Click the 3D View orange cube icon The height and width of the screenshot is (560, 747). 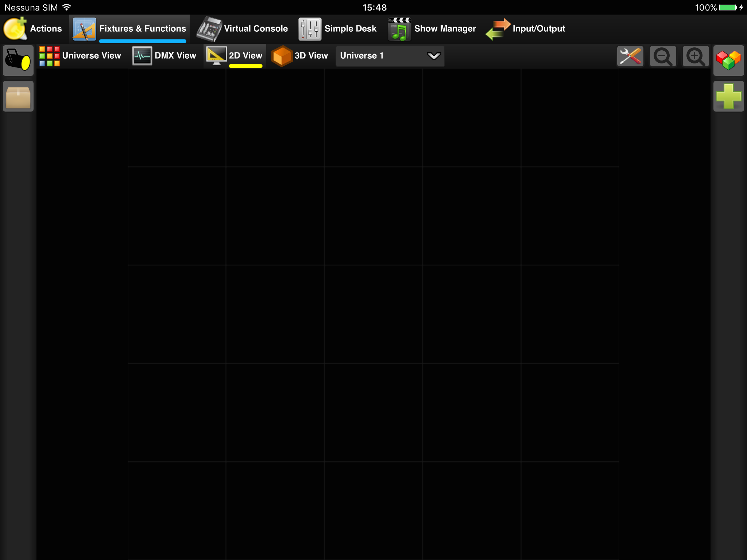click(x=282, y=56)
